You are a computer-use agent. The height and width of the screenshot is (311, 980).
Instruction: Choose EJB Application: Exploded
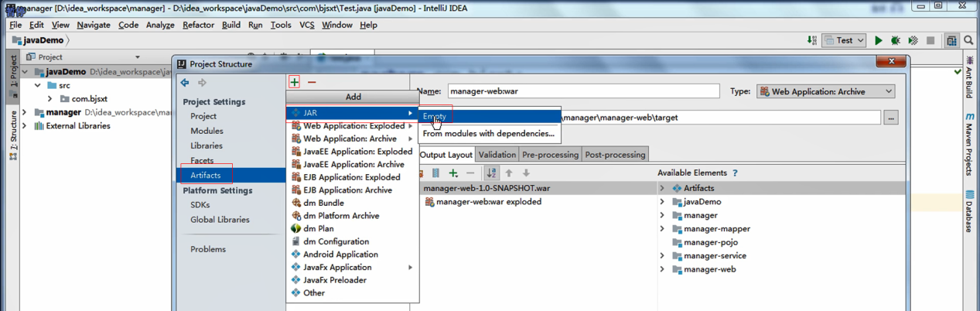point(353,177)
